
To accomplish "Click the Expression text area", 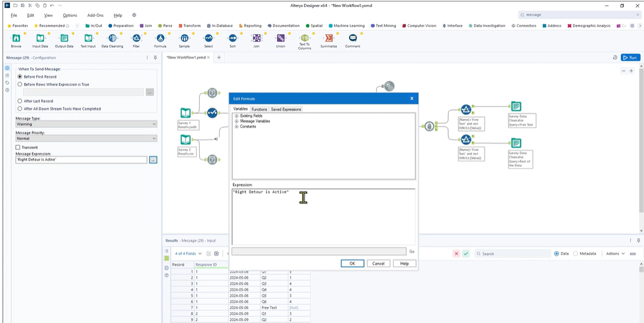I will 323,217.
